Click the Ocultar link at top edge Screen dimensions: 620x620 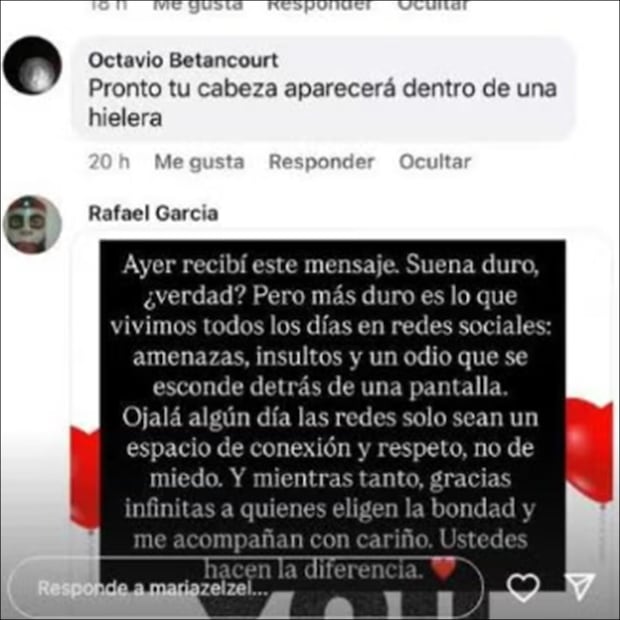tap(433, 6)
